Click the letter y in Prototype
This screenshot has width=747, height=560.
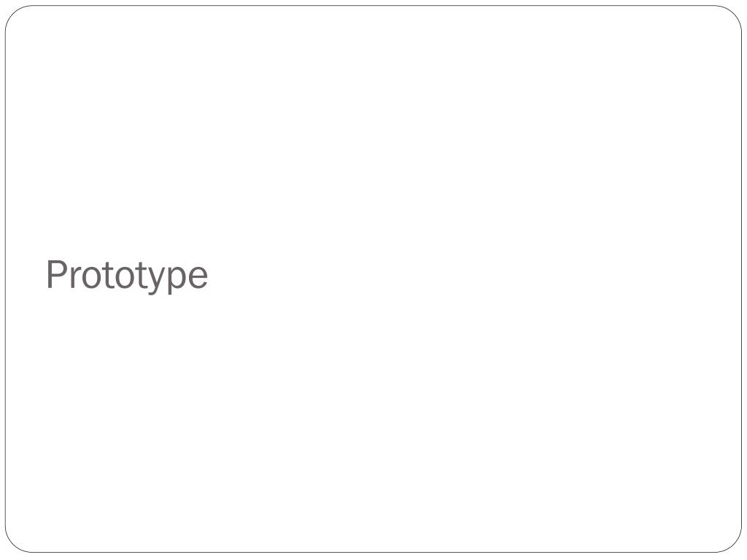(156, 281)
